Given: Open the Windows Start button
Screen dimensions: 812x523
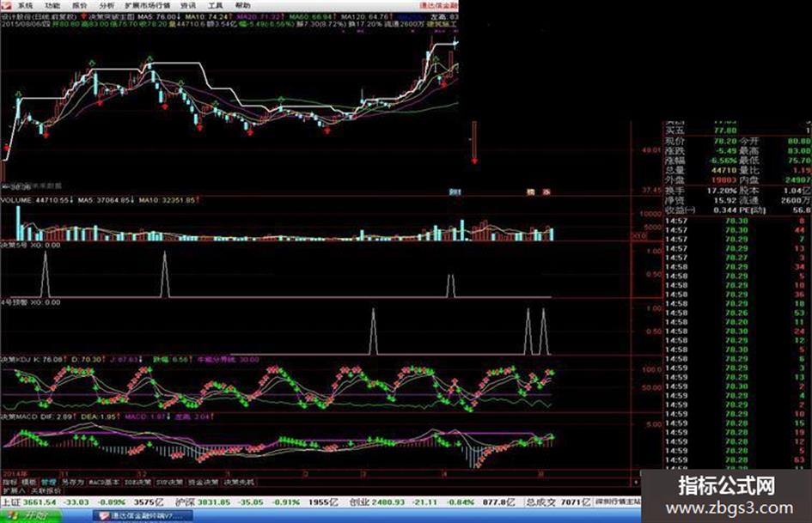Looking at the screenshot, I should pos(30,516).
